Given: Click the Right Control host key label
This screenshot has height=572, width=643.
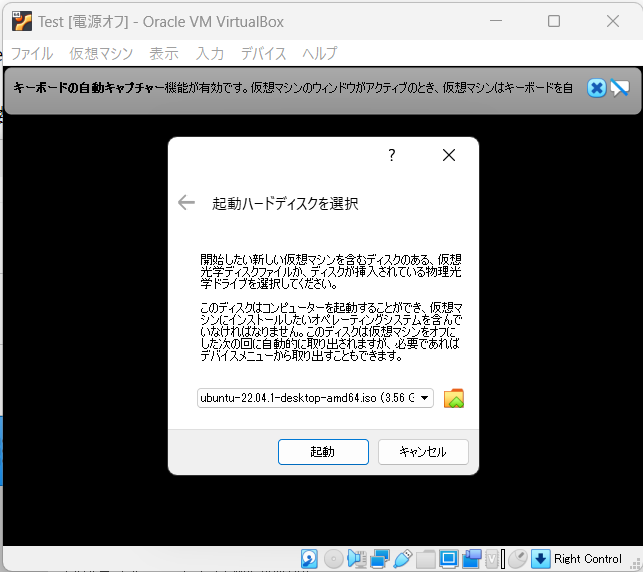Looking at the screenshot, I should 588,559.
